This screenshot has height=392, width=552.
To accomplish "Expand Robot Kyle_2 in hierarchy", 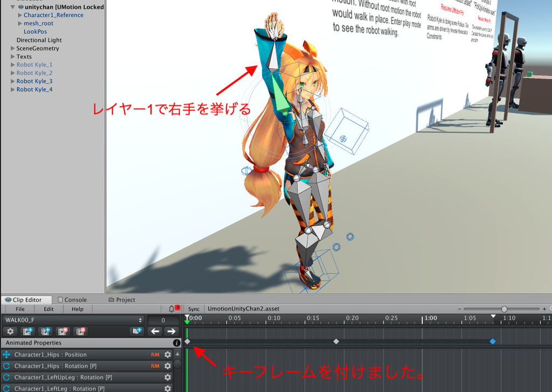I will point(13,73).
